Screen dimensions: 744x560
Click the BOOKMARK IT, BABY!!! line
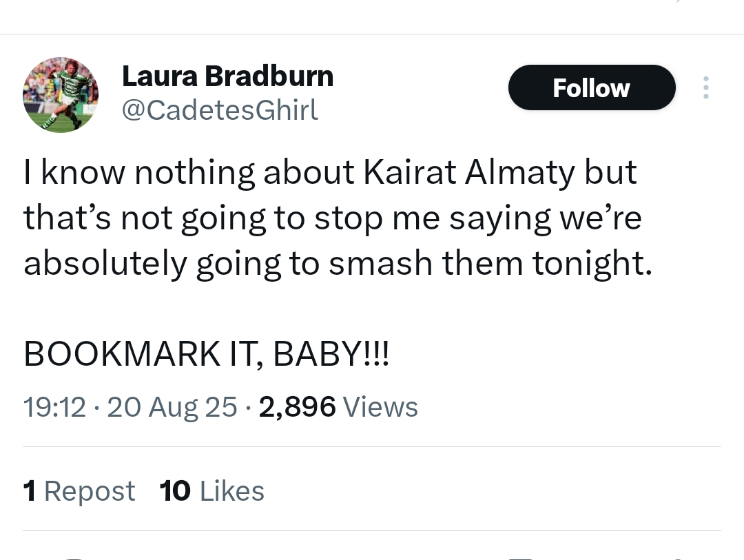tap(207, 354)
